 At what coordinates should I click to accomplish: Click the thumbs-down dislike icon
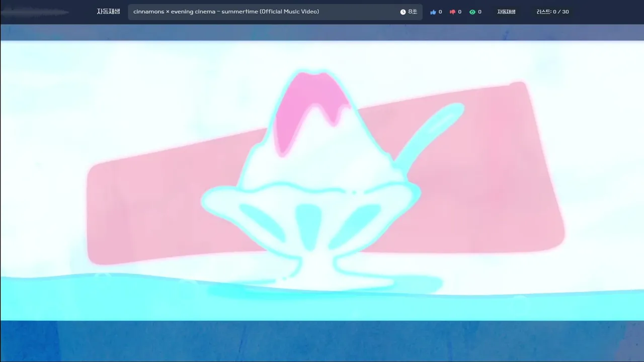coord(452,12)
